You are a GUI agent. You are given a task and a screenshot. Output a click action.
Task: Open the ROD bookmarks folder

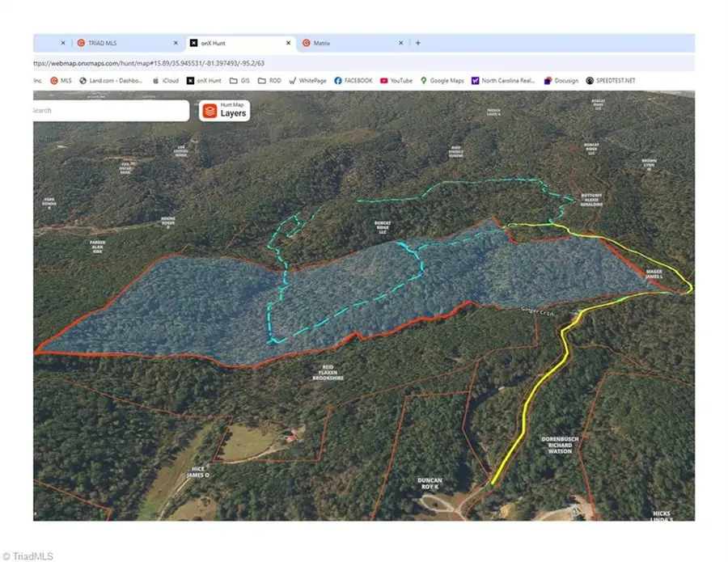click(270, 80)
